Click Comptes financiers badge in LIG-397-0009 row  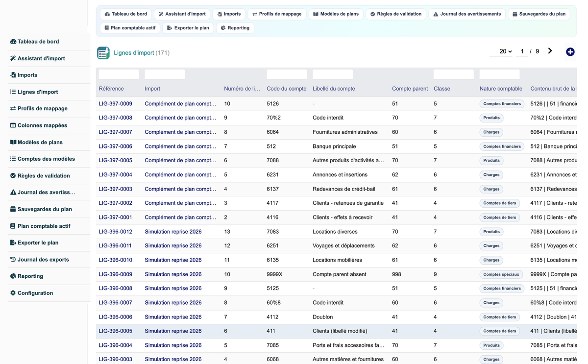click(502, 104)
